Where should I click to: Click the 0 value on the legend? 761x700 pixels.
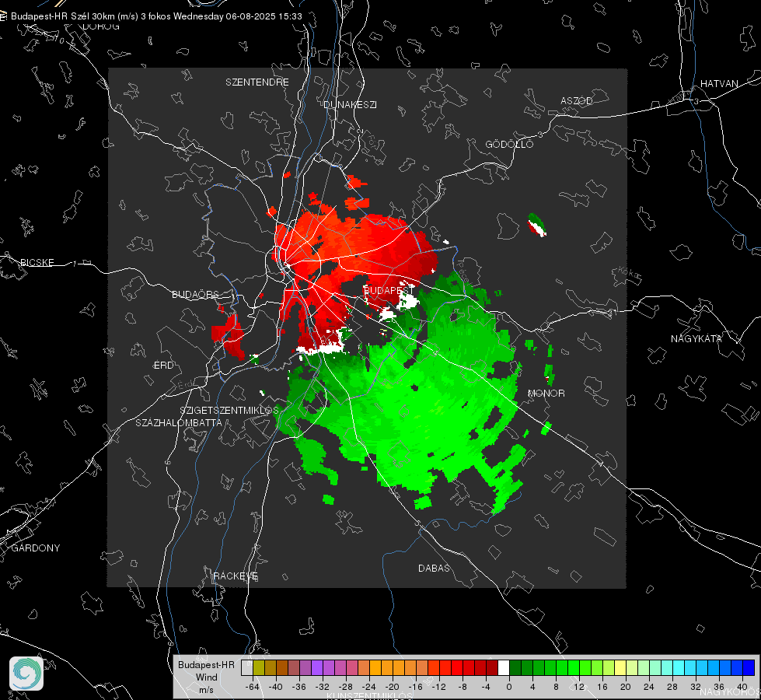pos(508,687)
